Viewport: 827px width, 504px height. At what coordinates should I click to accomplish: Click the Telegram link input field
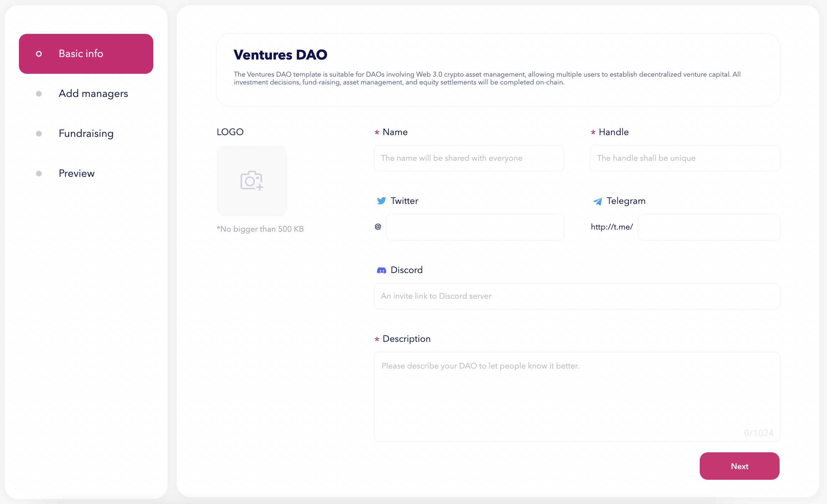pos(709,227)
